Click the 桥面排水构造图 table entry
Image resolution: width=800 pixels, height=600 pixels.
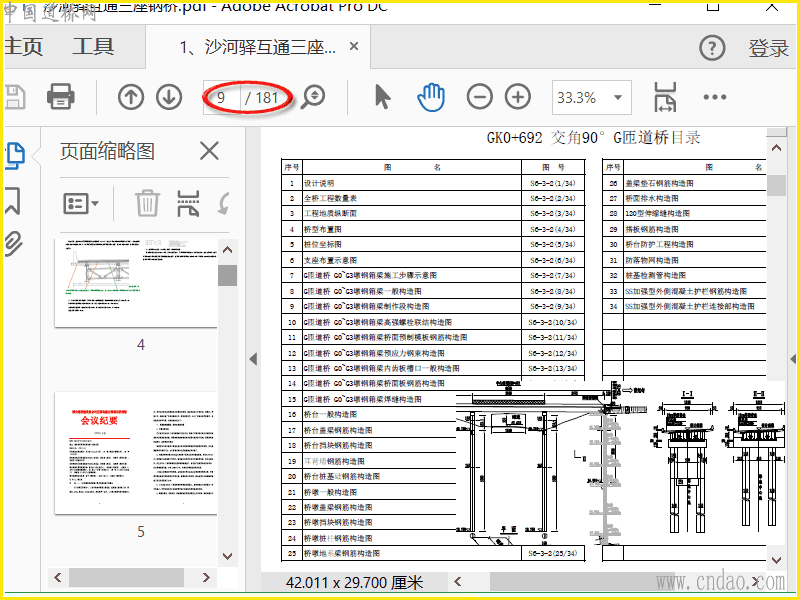(652, 198)
